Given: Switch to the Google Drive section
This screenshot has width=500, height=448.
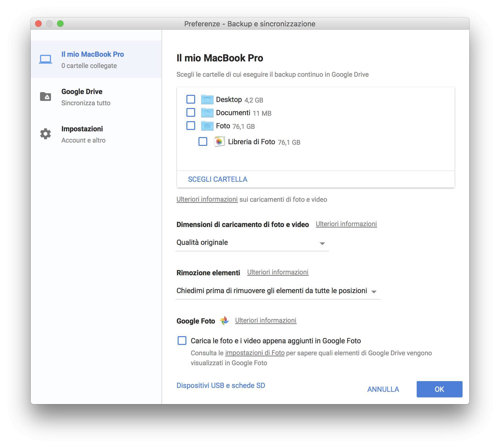Looking at the screenshot, I should coord(96,97).
